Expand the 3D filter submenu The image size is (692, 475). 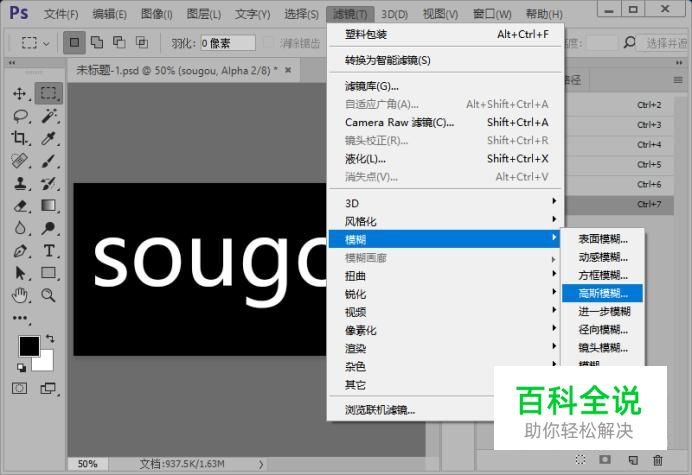click(x=446, y=203)
